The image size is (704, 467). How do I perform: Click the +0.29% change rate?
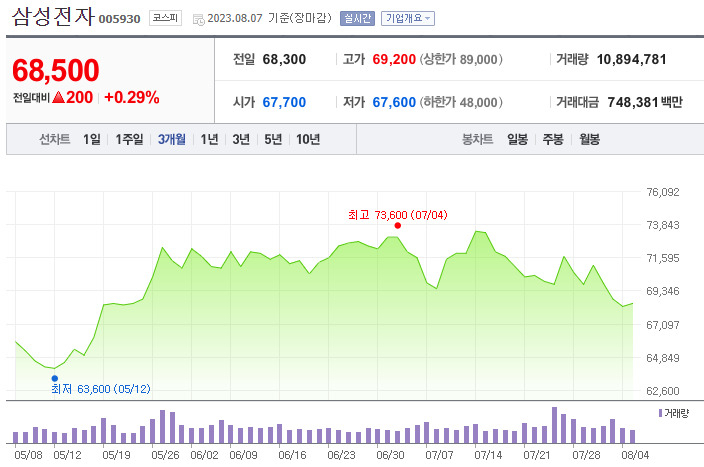(132, 97)
